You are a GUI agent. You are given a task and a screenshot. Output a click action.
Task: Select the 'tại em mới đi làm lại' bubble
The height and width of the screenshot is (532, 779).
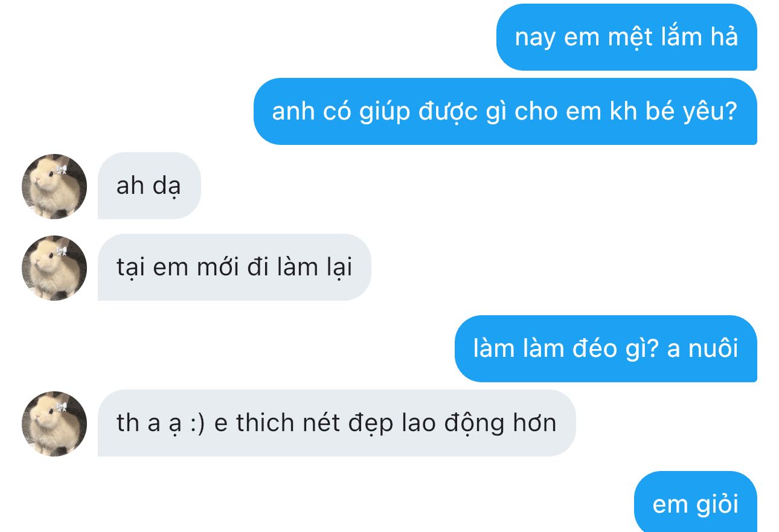click(234, 268)
